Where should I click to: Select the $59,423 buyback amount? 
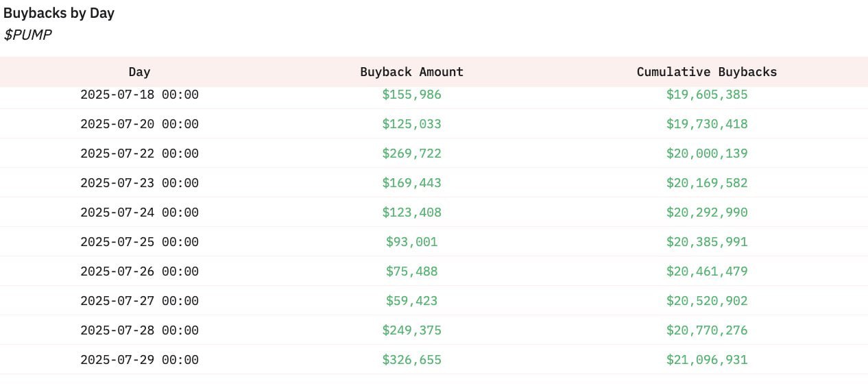point(411,301)
